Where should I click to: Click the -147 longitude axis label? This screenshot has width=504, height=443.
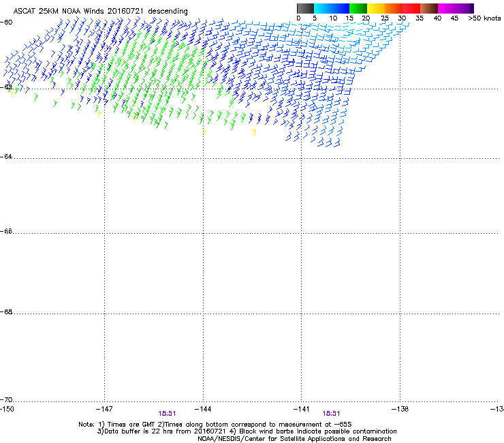tap(104, 409)
